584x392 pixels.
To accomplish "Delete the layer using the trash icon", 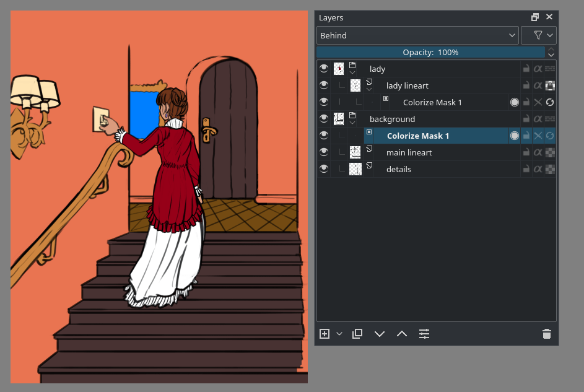I will point(547,334).
